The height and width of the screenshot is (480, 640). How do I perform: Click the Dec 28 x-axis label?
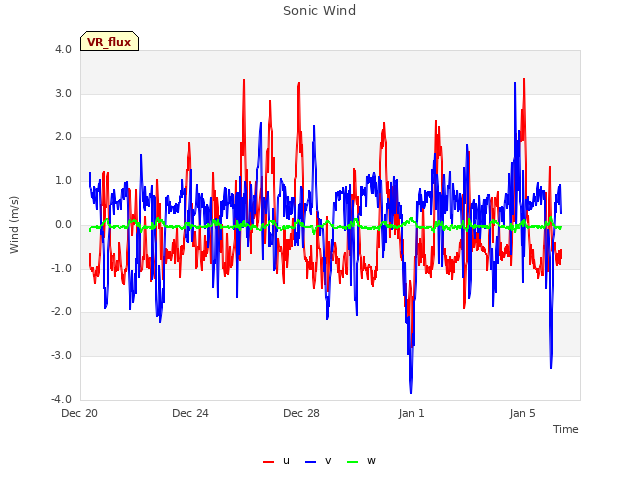pos(301,413)
